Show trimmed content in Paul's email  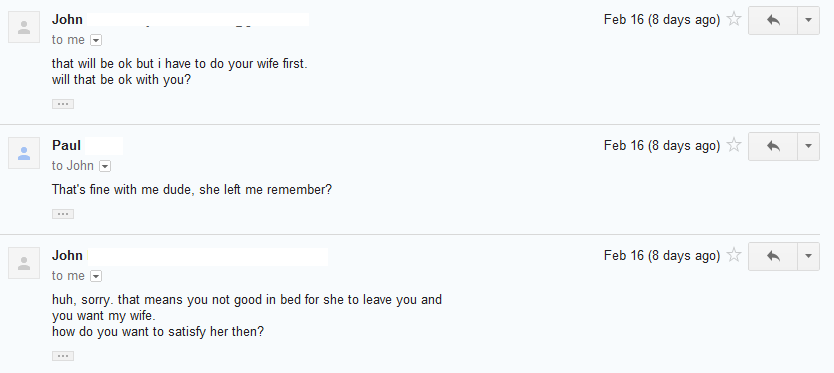pos(63,214)
